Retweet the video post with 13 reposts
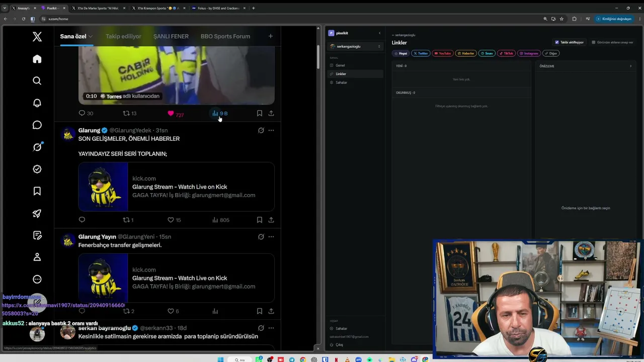644x362 pixels. click(x=130, y=113)
